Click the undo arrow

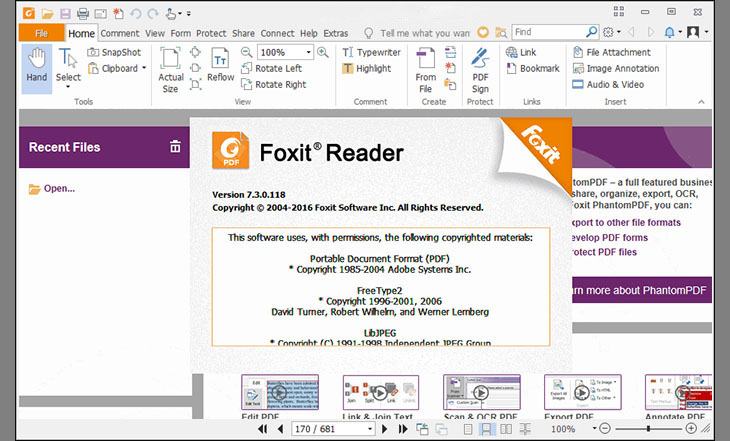pos(135,14)
